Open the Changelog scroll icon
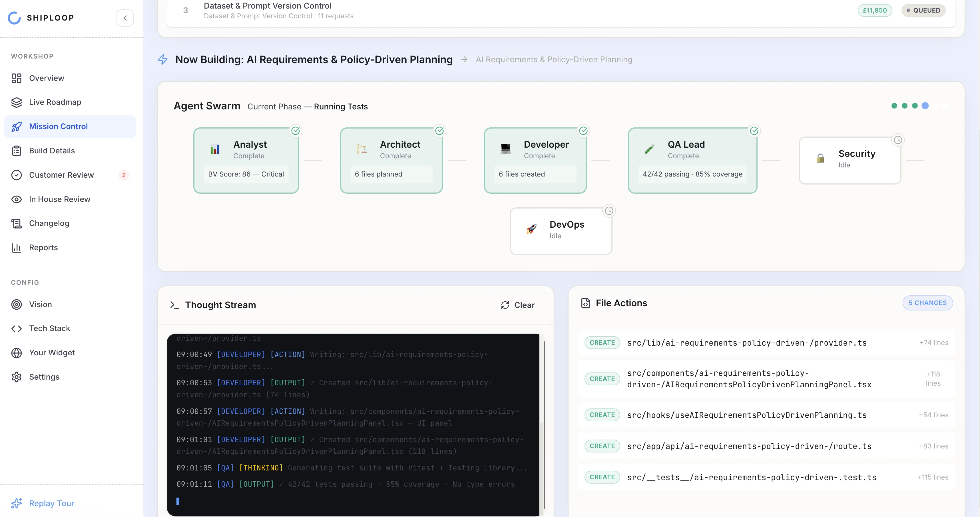 pos(16,223)
